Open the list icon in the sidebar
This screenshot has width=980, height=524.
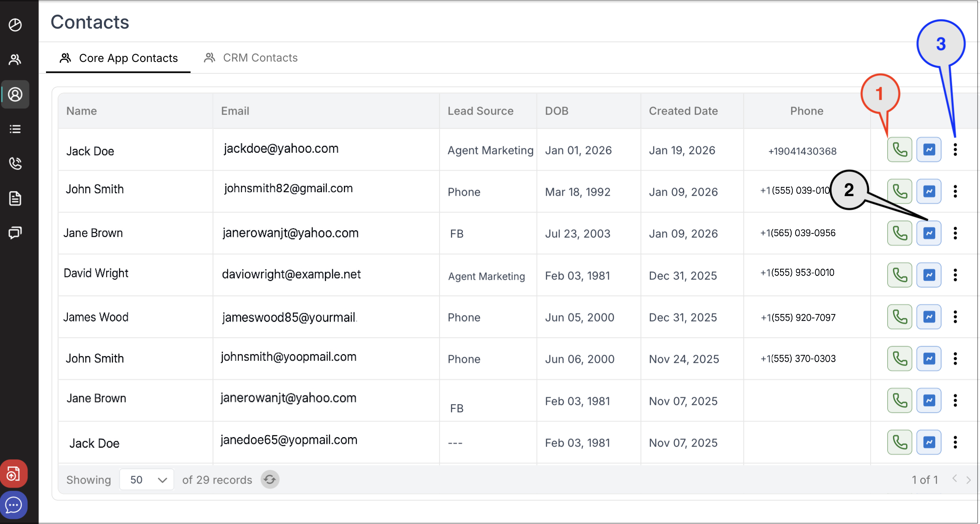pyautogui.click(x=15, y=129)
